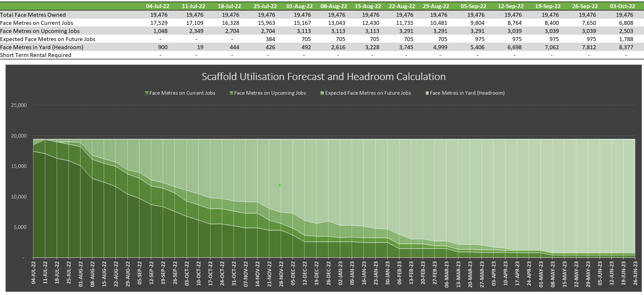Click the Face Metres on Upcoming Jobs legend swatch
Viewport: 644px width, 295px height.
click(231, 93)
